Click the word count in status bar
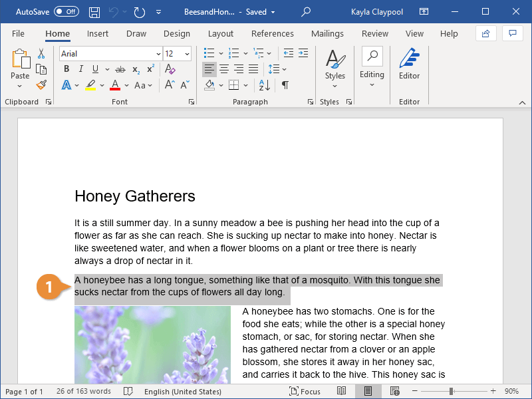The image size is (532, 399). click(x=84, y=392)
